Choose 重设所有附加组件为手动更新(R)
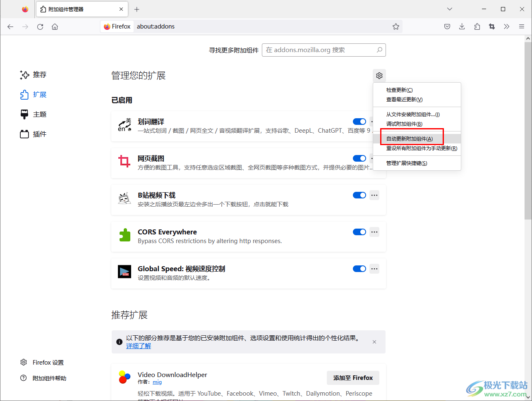This screenshot has width=532, height=401. click(x=417, y=148)
